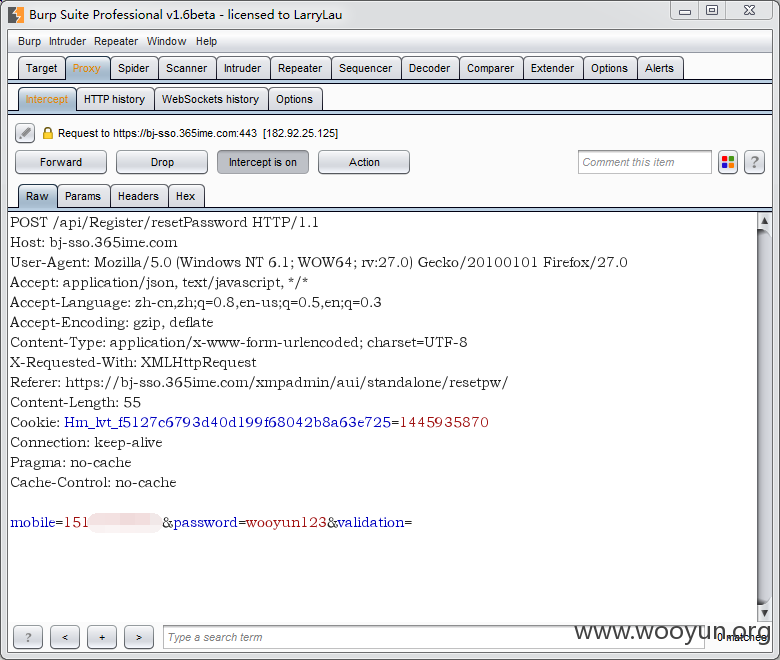The image size is (780, 660).
Task: Open the Scanner tab
Action: [x=187, y=68]
